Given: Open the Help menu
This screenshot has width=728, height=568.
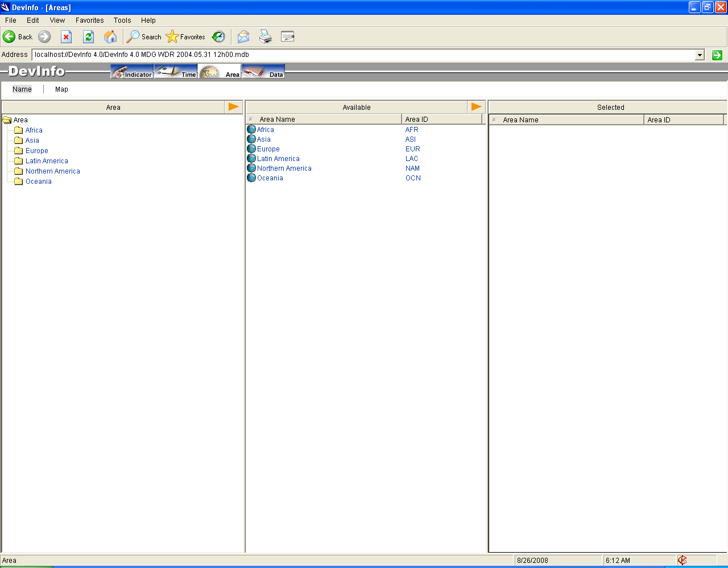Looking at the screenshot, I should pos(148,20).
